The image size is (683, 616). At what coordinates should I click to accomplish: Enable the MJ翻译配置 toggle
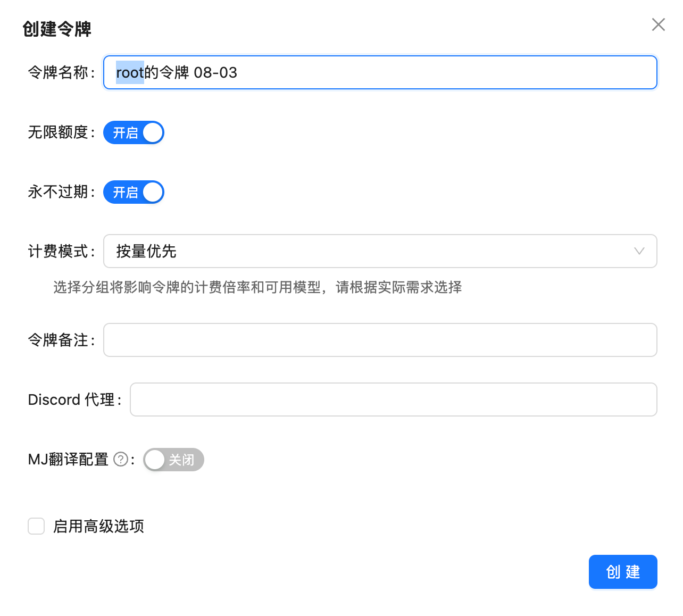[x=173, y=460]
